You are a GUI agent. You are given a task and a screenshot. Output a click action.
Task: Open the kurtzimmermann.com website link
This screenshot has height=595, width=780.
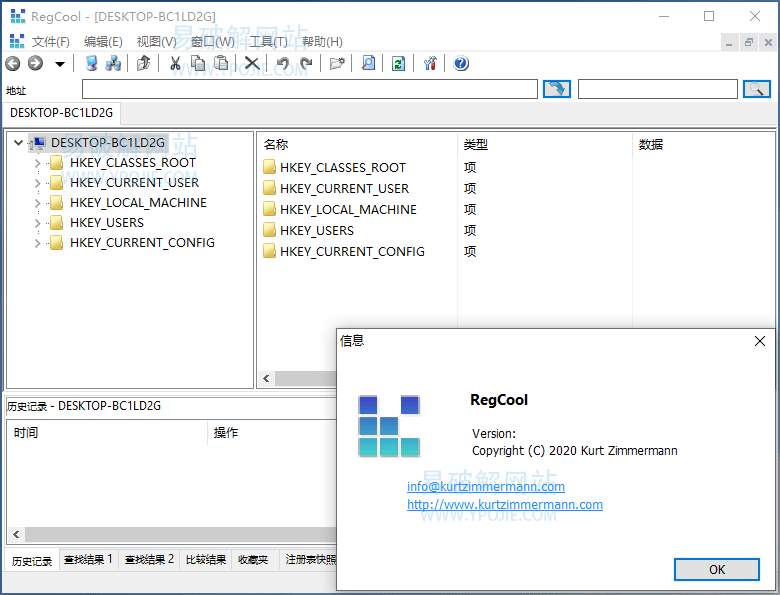504,505
